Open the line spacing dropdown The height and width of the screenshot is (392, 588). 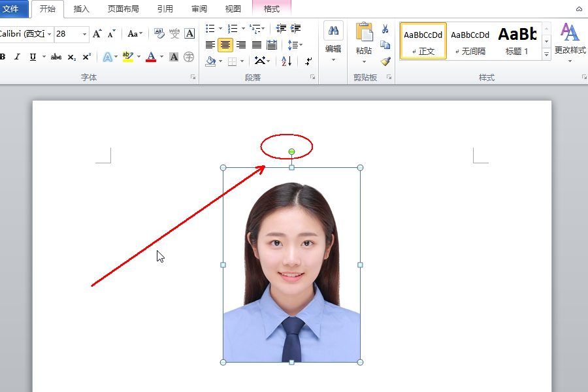(295, 45)
